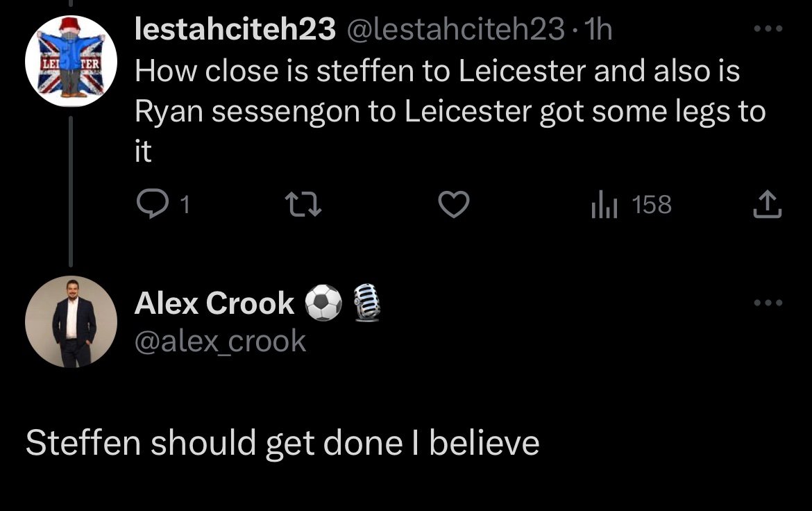Like the tweet with the heart icon

coord(454,204)
